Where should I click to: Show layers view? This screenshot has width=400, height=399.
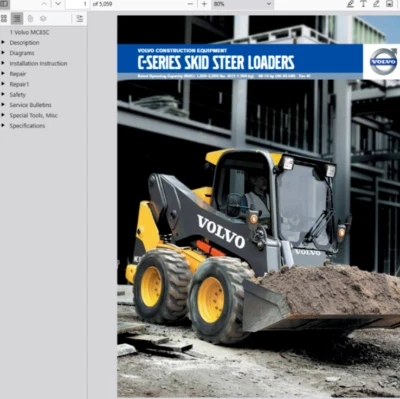tap(43, 19)
